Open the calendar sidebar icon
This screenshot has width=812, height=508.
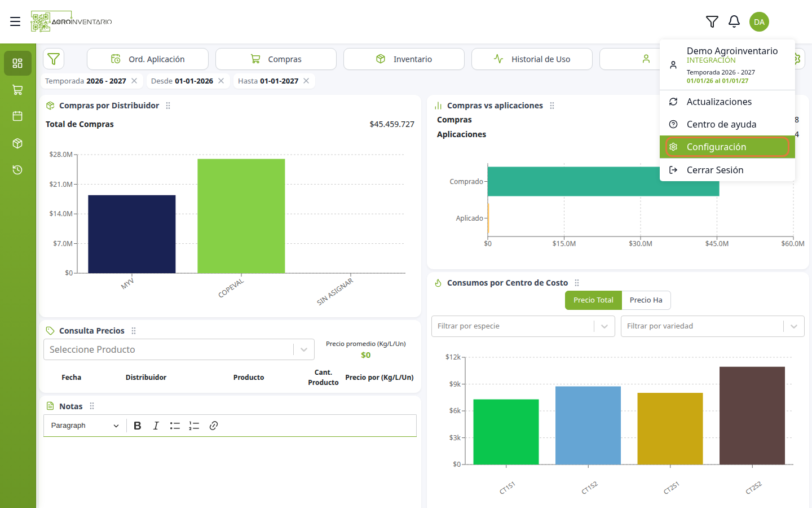pos(17,116)
